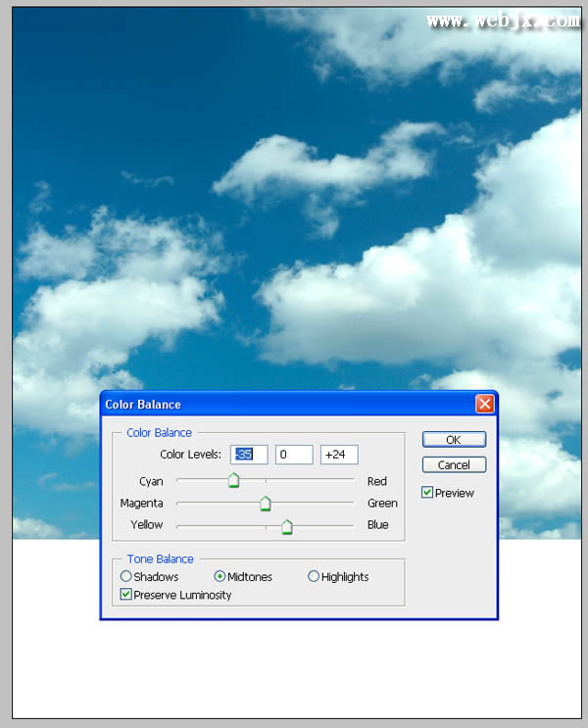Click the Color Levels label

coord(190,454)
